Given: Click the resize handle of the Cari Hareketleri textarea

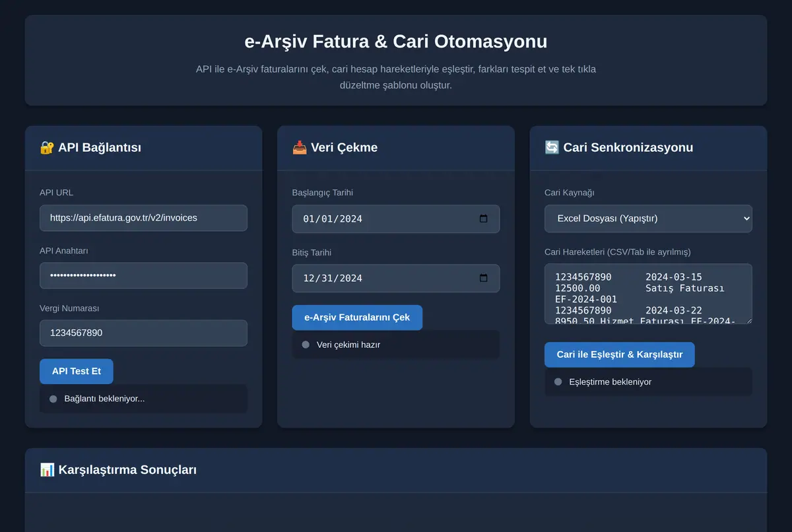Looking at the screenshot, I should (748, 320).
